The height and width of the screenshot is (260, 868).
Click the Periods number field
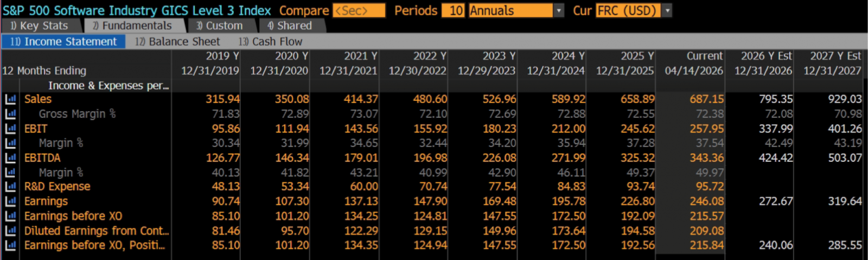pos(453,11)
